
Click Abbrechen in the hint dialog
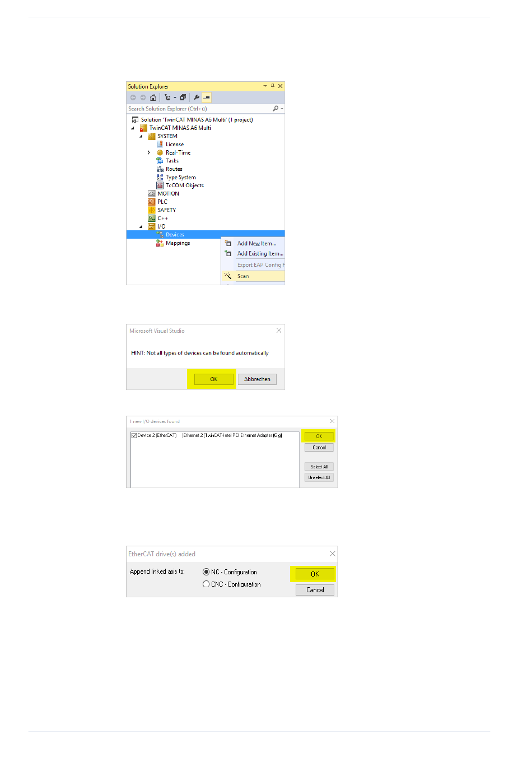[x=257, y=379]
